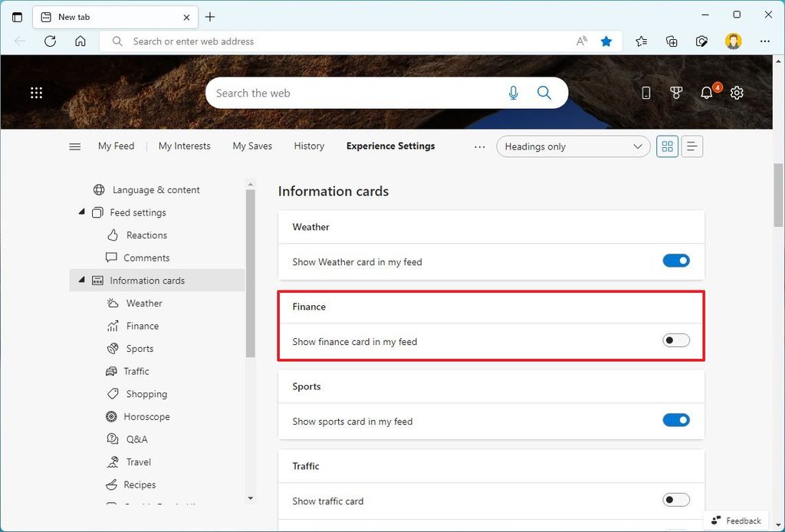Click the Feedback button

point(735,520)
